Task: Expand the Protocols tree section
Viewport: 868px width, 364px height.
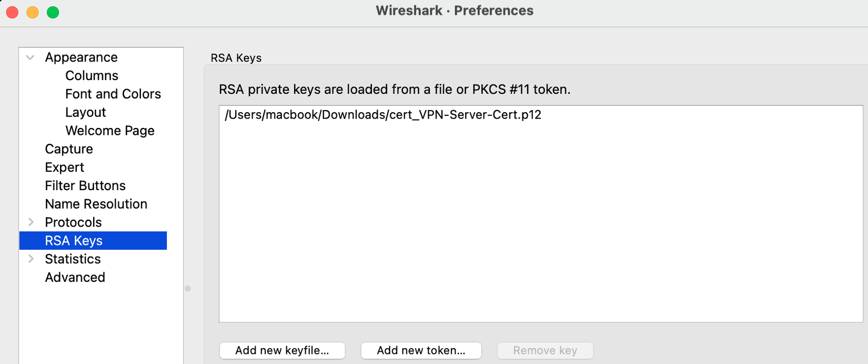Action: (x=31, y=222)
